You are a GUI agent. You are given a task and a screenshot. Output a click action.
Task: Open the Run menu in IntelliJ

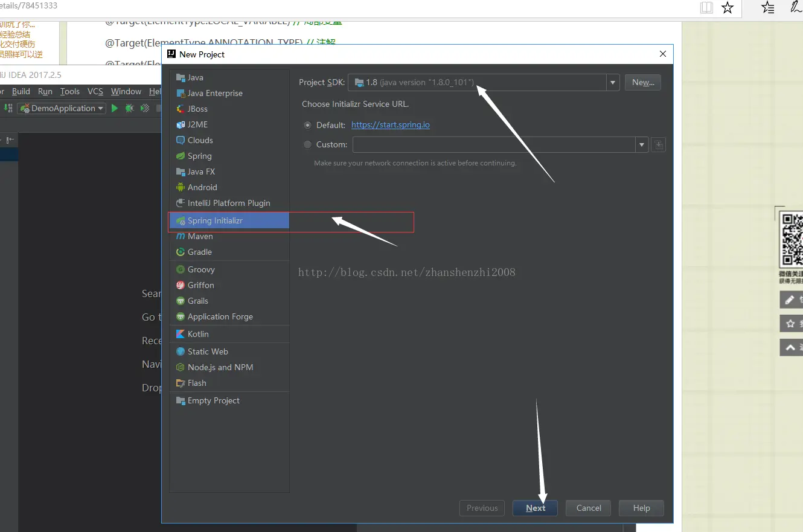[x=45, y=91]
